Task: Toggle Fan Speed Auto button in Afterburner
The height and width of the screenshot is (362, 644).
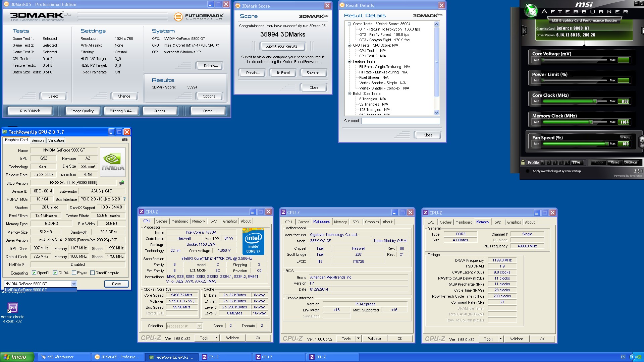Action: point(626,137)
